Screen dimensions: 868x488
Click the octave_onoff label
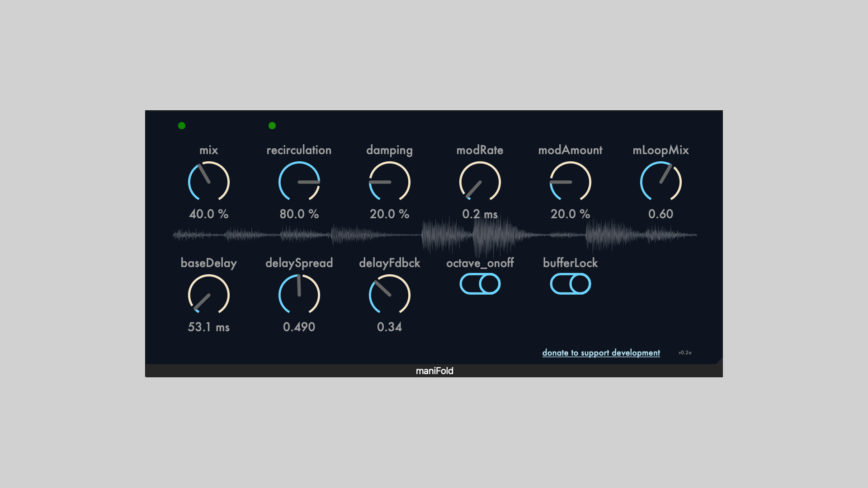tap(480, 263)
